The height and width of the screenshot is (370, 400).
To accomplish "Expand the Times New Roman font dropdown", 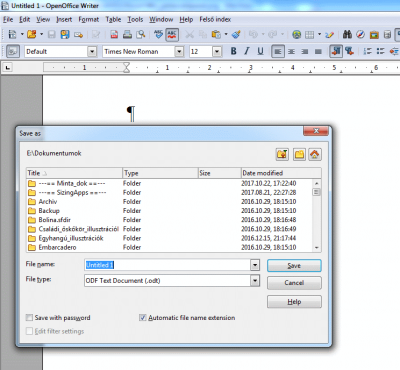I will (179, 52).
